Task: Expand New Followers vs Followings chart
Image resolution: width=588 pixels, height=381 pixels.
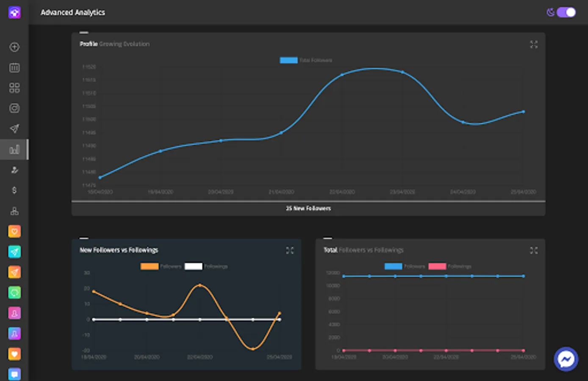Action: click(290, 251)
